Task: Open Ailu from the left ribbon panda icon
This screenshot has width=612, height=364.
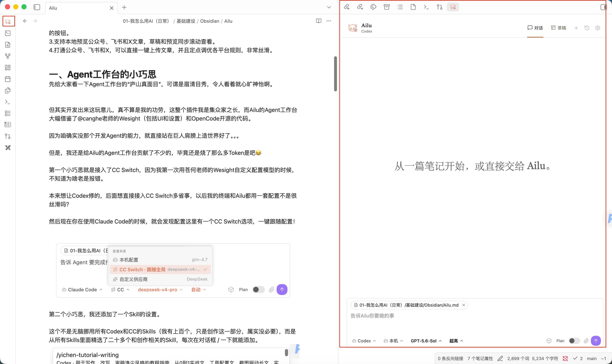Action: pyautogui.click(x=8, y=22)
